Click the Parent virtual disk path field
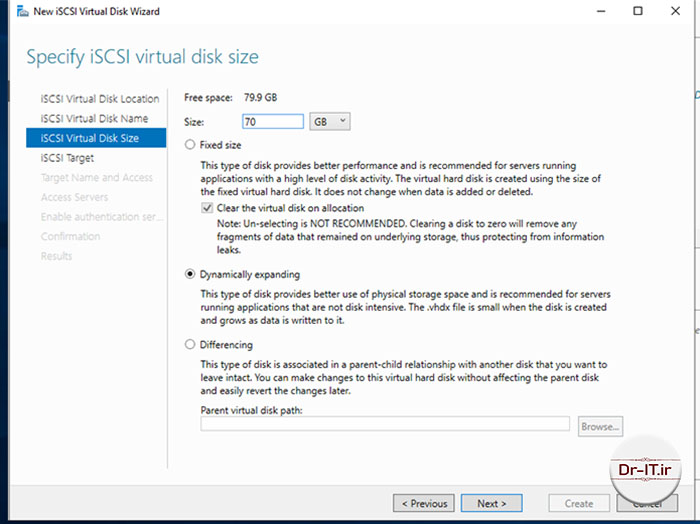This screenshot has width=700, height=524. point(384,424)
